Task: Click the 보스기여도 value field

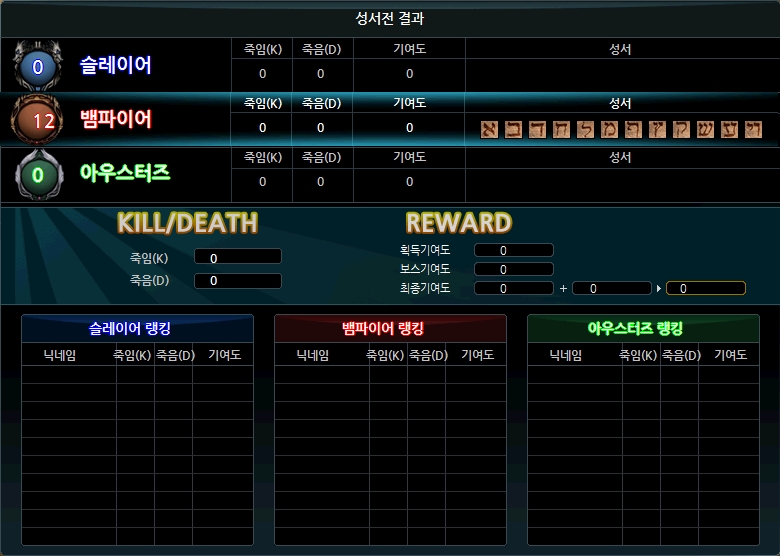Action: tap(513, 269)
